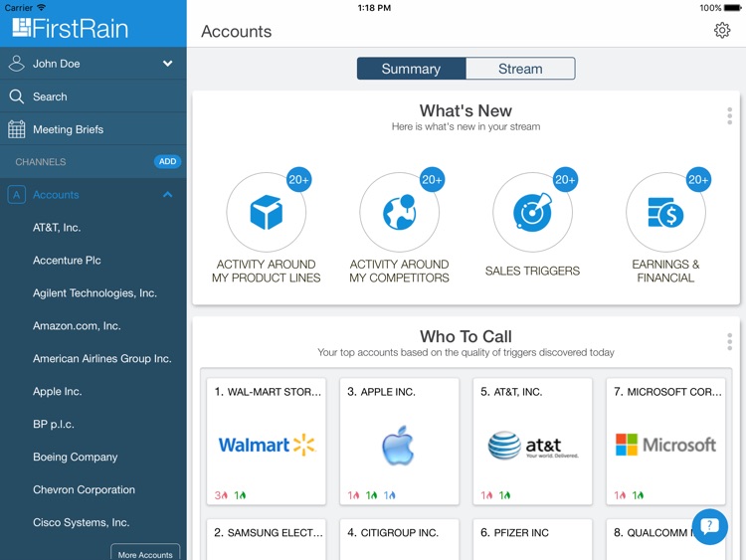Open Meeting Briefs in the sidebar
The height and width of the screenshot is (560, 746).
click(93, 129)
